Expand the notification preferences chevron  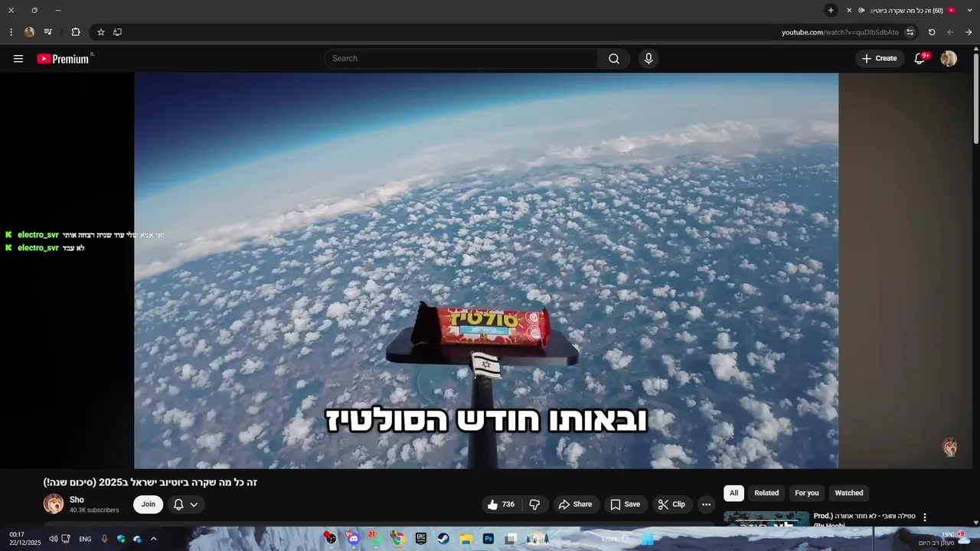(194, 504)
